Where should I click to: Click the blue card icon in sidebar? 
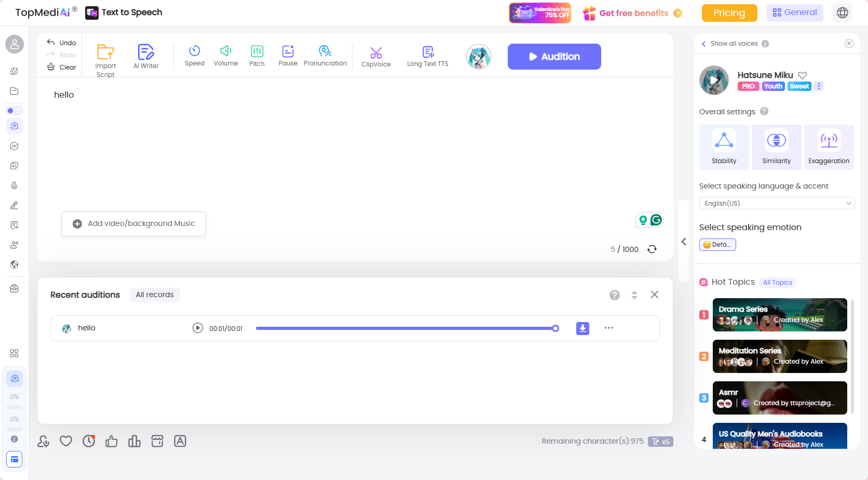tap(15, 459)
